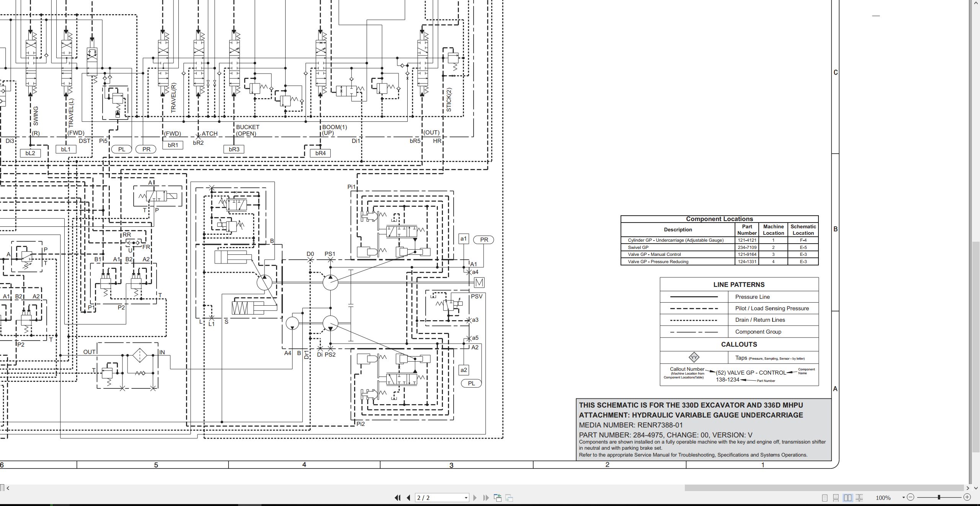Click the 'bL1' port box
This screenshot has width=980, height=506.
66,149
